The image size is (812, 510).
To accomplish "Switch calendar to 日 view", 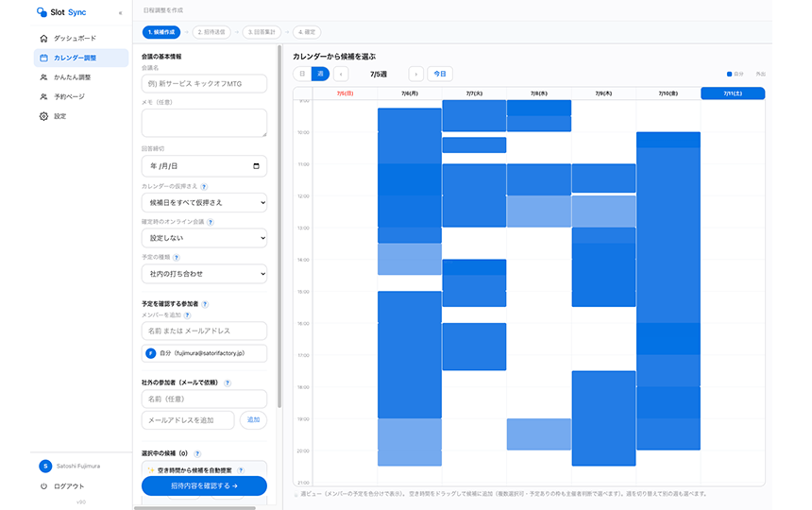I will (x=302, y=74).
